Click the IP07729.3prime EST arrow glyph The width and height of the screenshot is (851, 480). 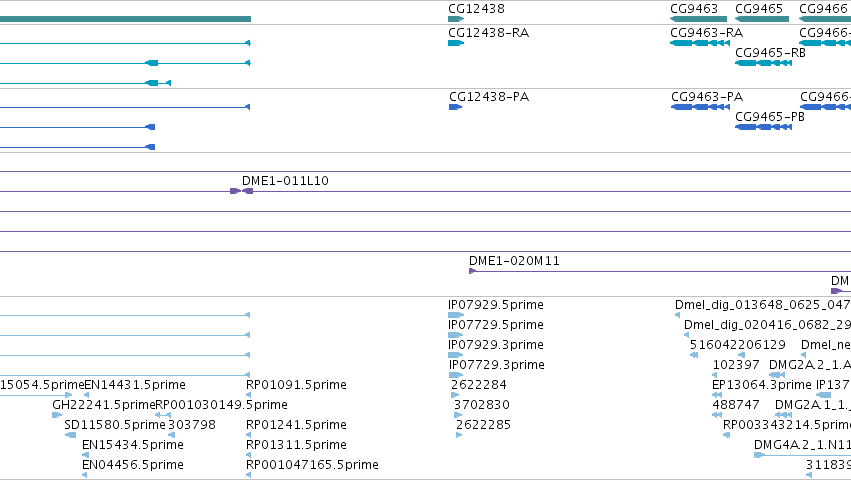point(456,375)
